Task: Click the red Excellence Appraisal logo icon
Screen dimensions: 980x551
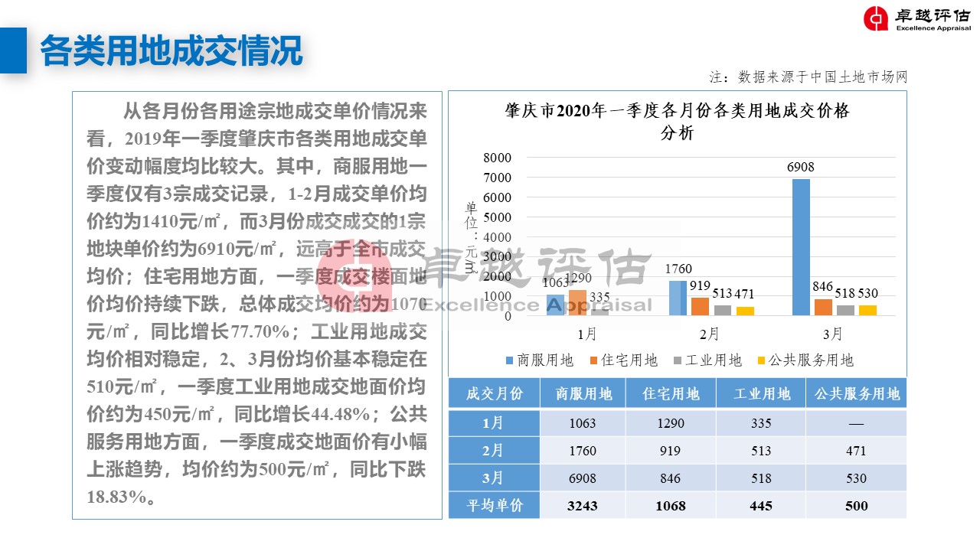Action: tap(876, 19)
